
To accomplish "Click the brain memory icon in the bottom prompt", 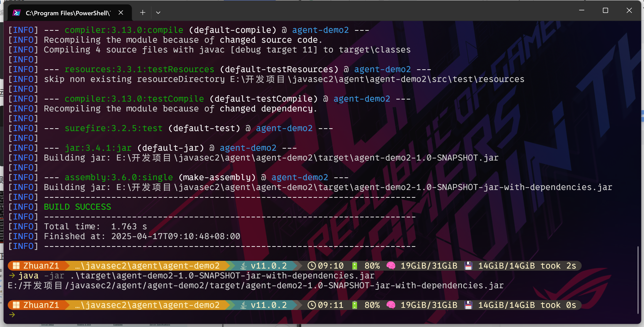I will [x=391, y=305].
